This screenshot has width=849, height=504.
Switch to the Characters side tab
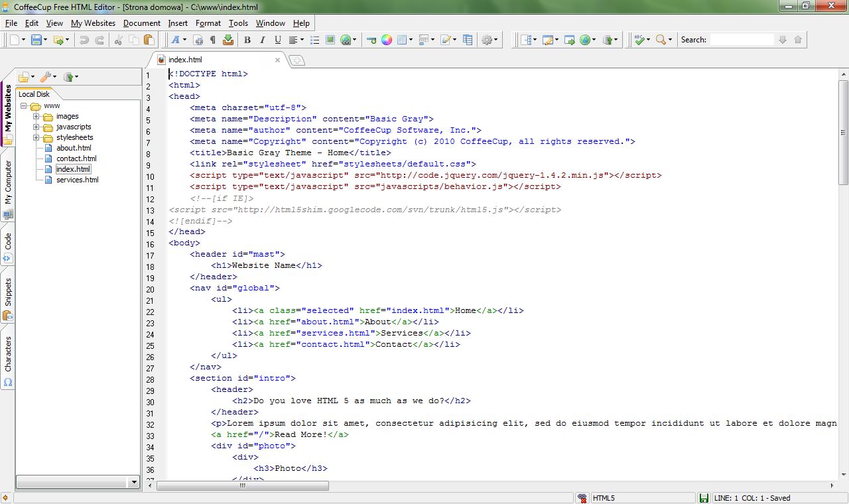click(x=8, y=359)
